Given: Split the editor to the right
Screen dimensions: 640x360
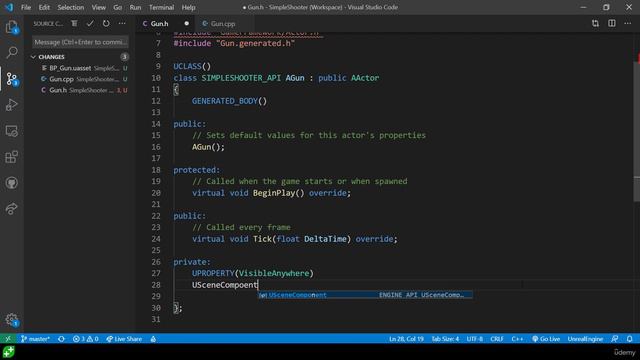Looking at the screenshot, I should pyautogui.click(x=612, y=24).
